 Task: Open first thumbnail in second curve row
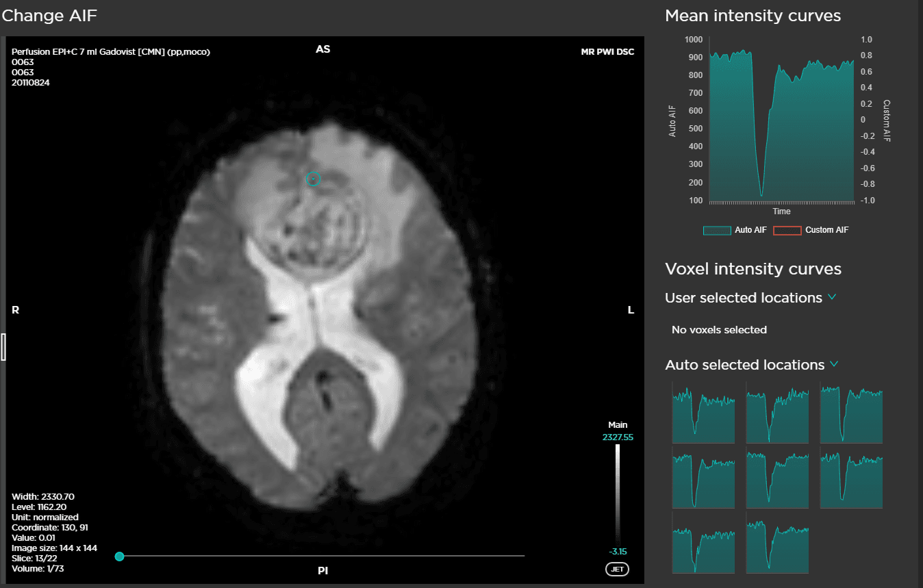tap(703, 479)
